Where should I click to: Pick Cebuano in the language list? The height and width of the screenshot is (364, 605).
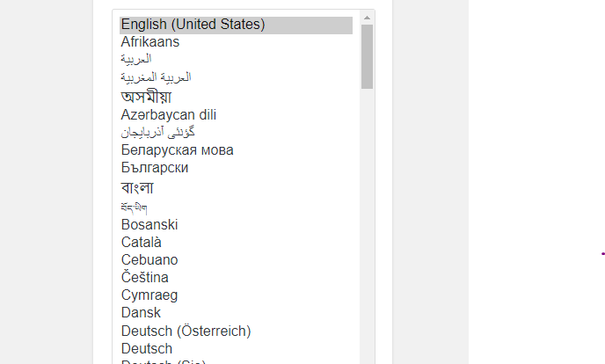pyautogui.click(x=236, y=260)
